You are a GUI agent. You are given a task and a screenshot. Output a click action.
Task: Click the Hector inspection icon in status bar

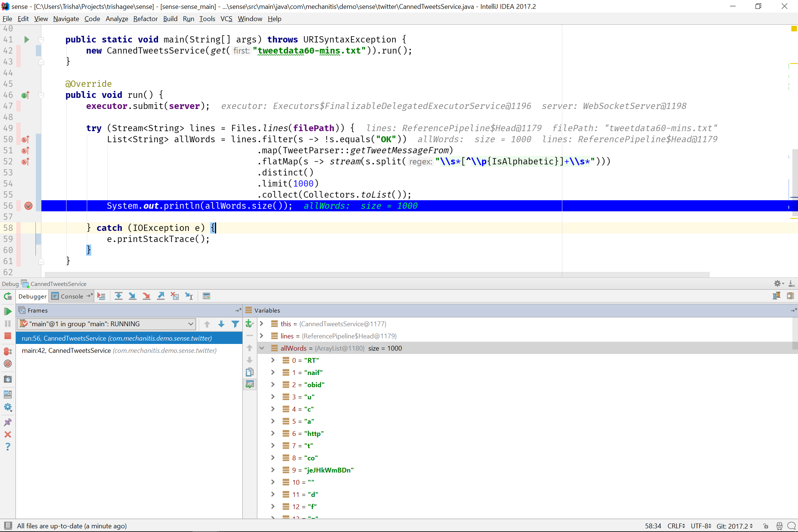coord(779,526)
